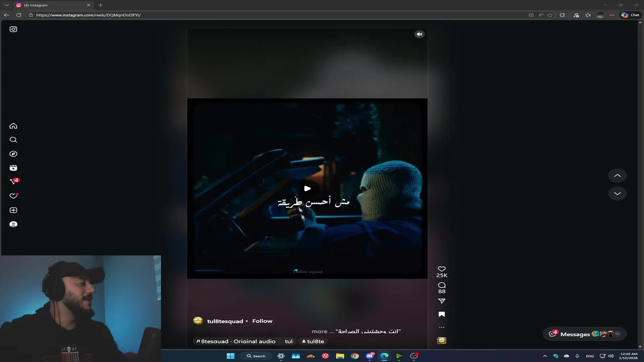The height and width of the screenshot is (362, 644).
Task: View site information lock icon
Action: point(31,15)
